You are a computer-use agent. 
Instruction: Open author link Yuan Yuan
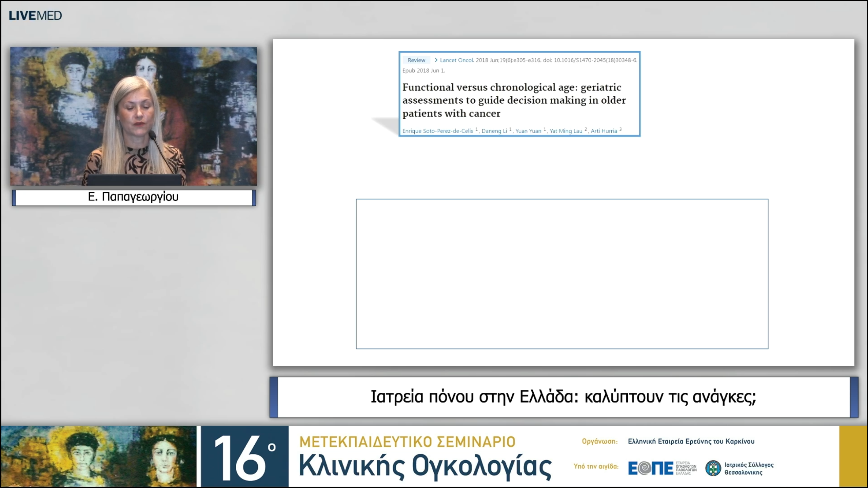pos(528,131)
